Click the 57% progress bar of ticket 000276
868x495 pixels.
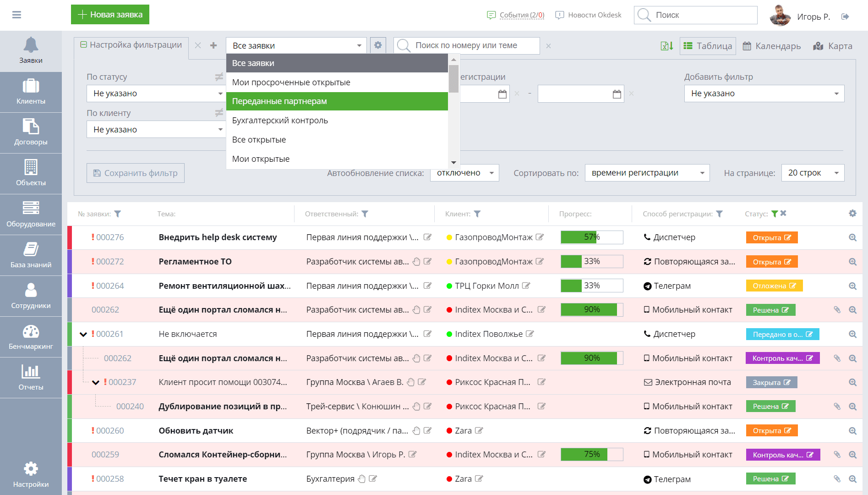pyautogui.click(x=591, y=237)
